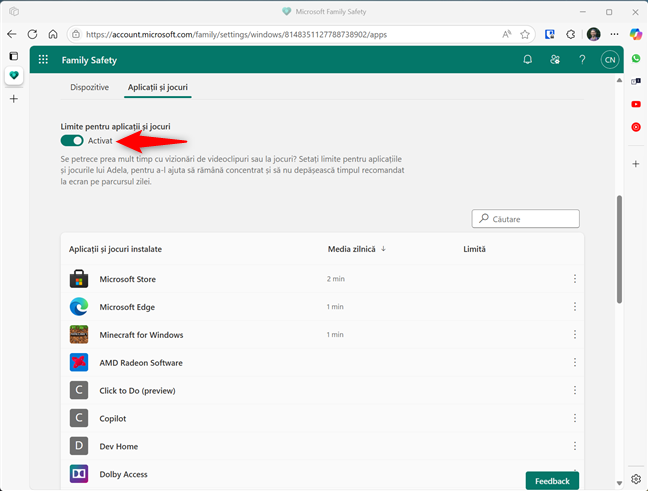Click the Căutare search field
This screenshot has height=491, width=648.
click(x=525, y=219)
